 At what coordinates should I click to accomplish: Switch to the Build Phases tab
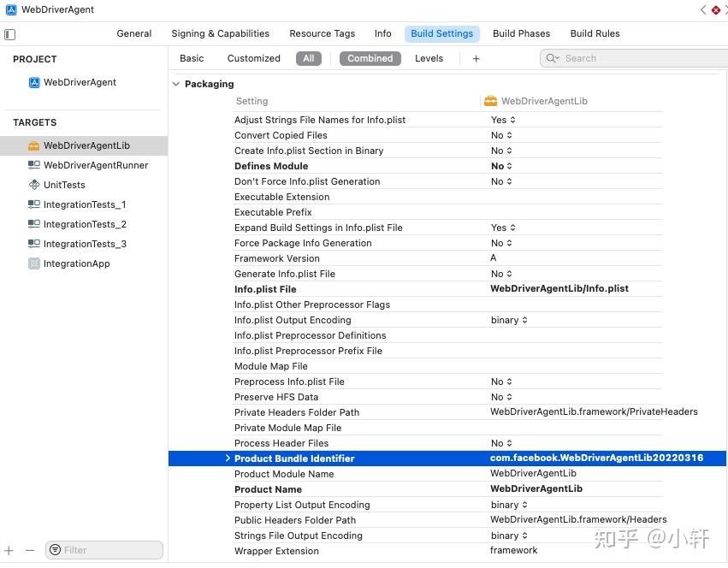pos(521,33)
